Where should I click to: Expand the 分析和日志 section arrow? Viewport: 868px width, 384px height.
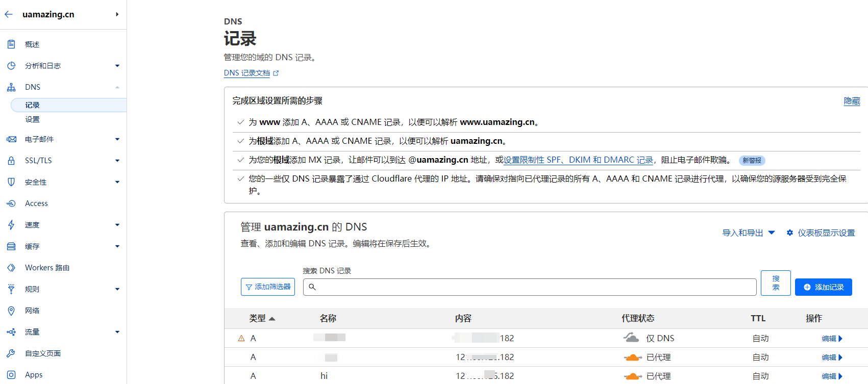117,66
